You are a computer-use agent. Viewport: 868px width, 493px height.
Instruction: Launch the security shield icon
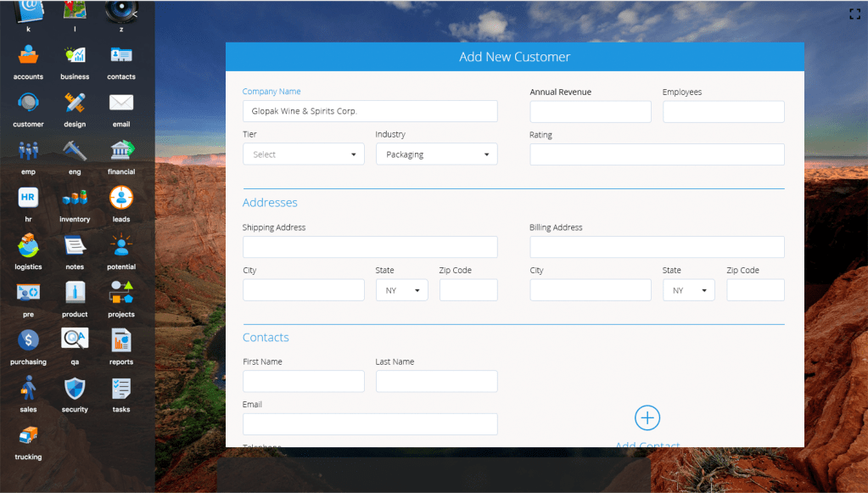point(75,389)
